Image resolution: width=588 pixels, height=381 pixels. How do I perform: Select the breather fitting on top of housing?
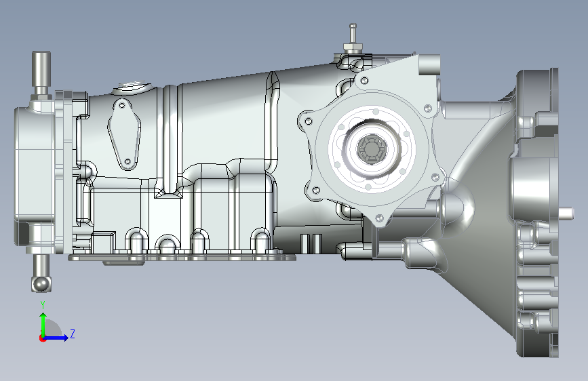click(x=353, y=38)
